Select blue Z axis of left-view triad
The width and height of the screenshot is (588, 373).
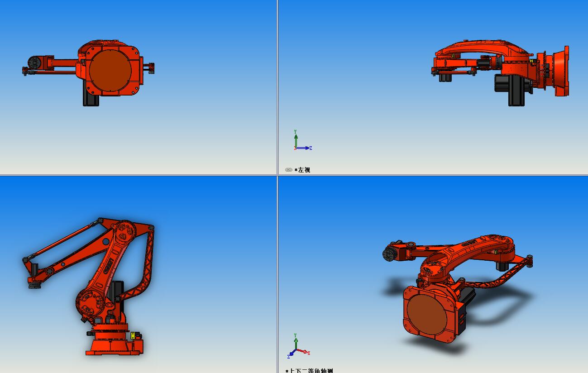[306, 148]
